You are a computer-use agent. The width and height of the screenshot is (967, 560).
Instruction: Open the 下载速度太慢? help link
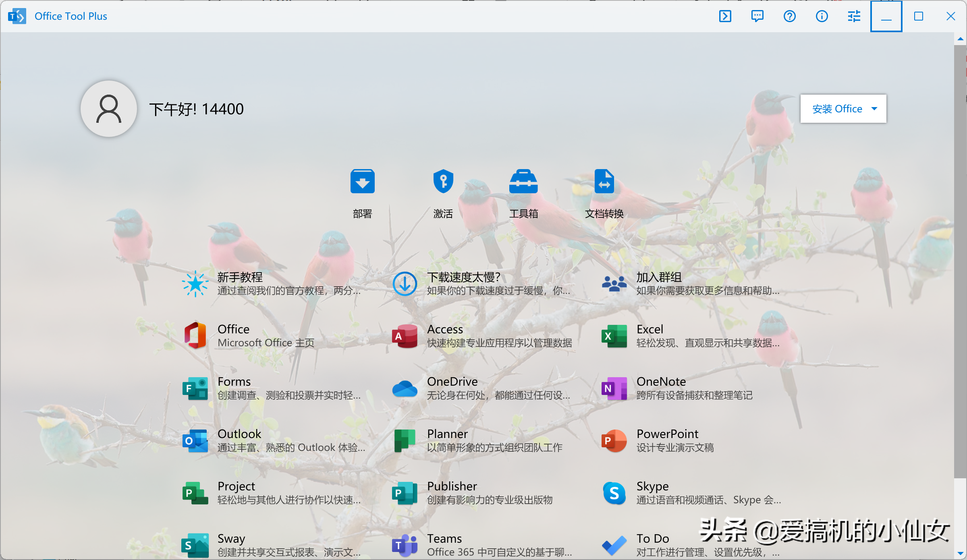click(x=464, y=277)
